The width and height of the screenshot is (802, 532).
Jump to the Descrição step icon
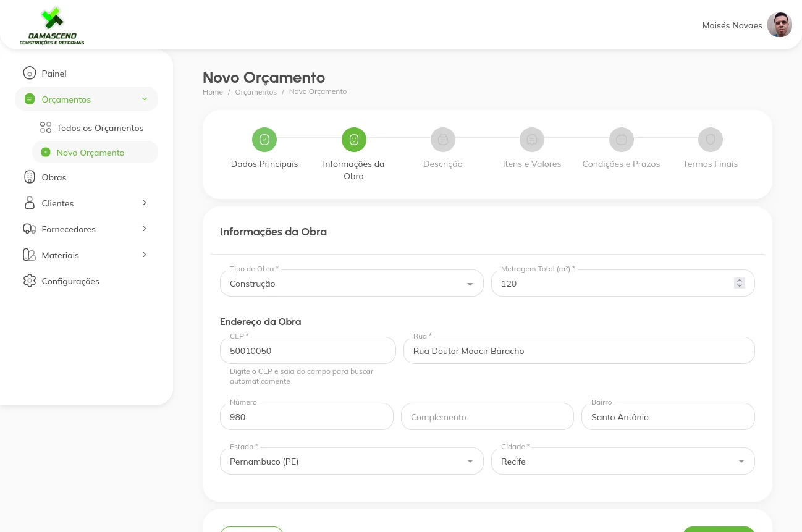click(x=442, y=140)
